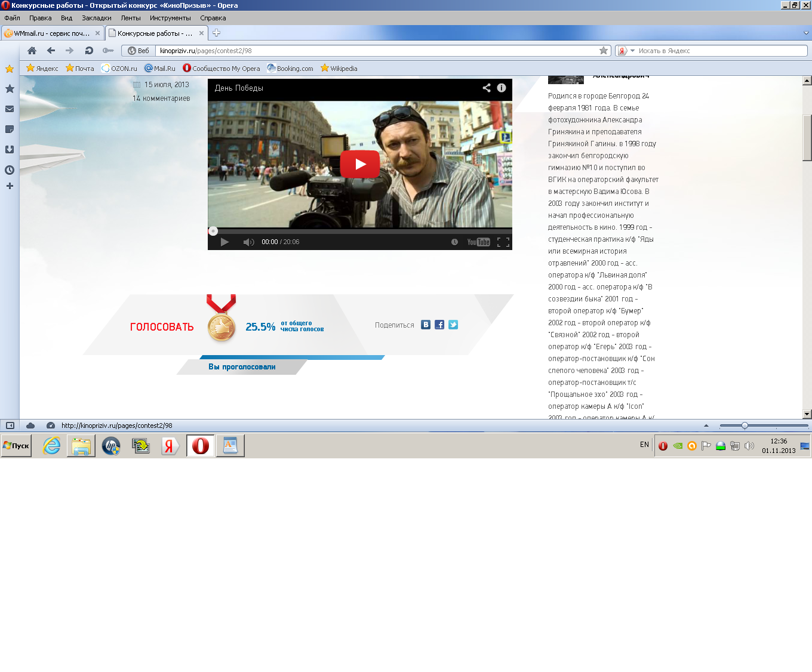The width and height of the screenshot is (812, 672).
Task: Open the Ленты menu
Action: pyautogui.click(x=131, y=18)
